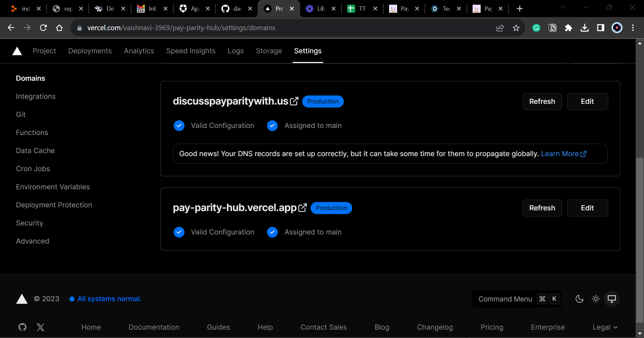
Task: Open Git settings
Action: pos(21,115)
